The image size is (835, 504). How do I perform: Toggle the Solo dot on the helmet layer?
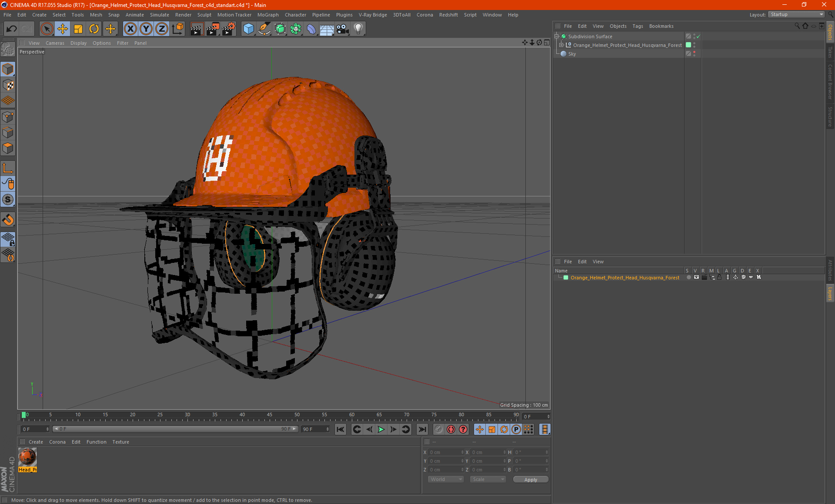[x=688, y=277]
